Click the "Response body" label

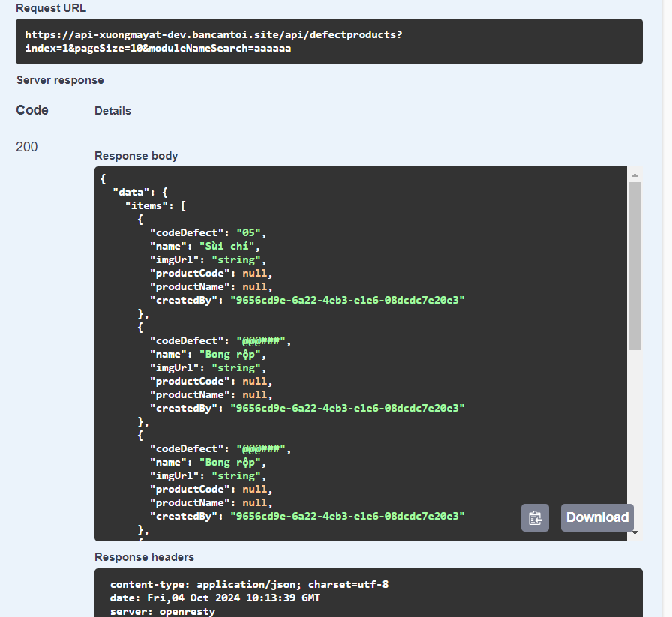[x=136, y=156]
